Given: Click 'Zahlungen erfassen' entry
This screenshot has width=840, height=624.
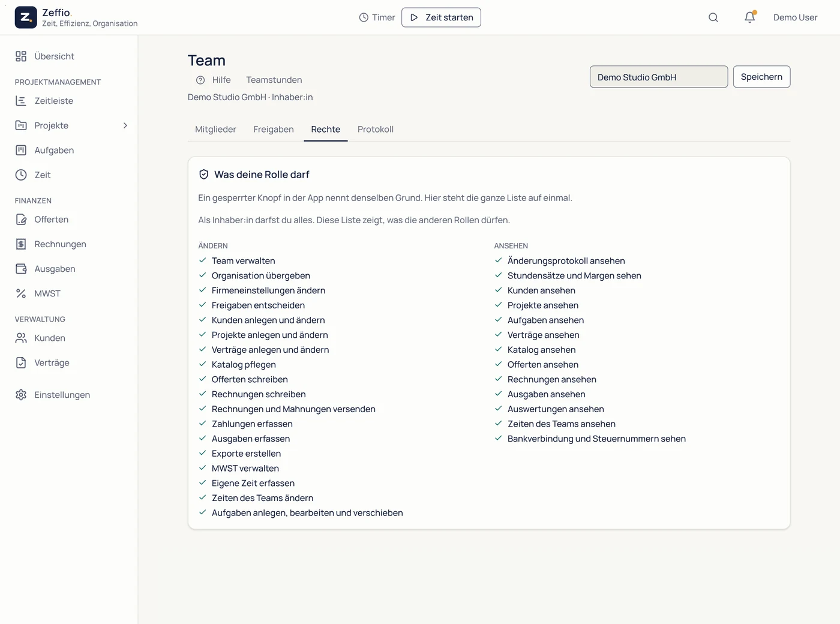Looking at the screenshot, I should (x=252, y=424).
